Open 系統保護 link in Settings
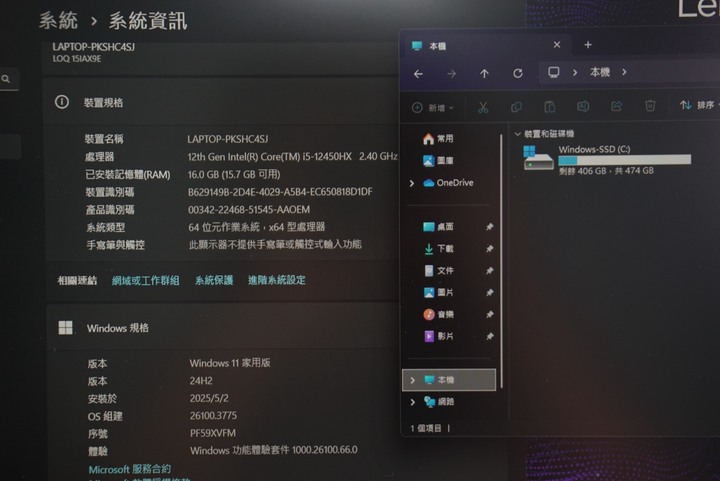Image resolution: width=720 pixels, height=481 pixels. 214,280
